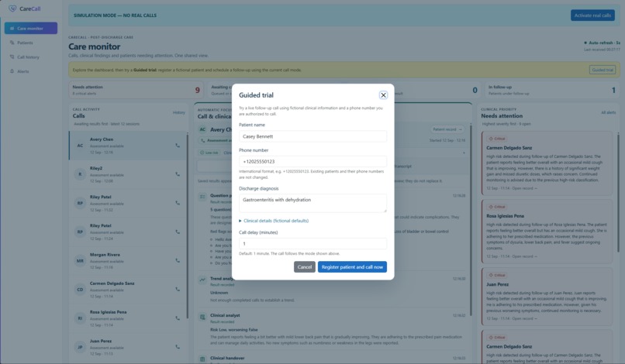Select Avery Chen call row
Image resolution: width=625 pixels, height=364 pixels.
click(x=127, y=146)
